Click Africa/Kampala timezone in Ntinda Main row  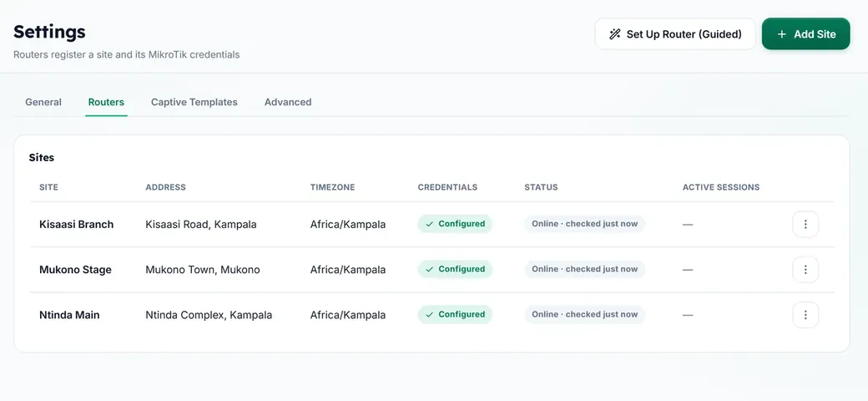(x=348, y=315)
